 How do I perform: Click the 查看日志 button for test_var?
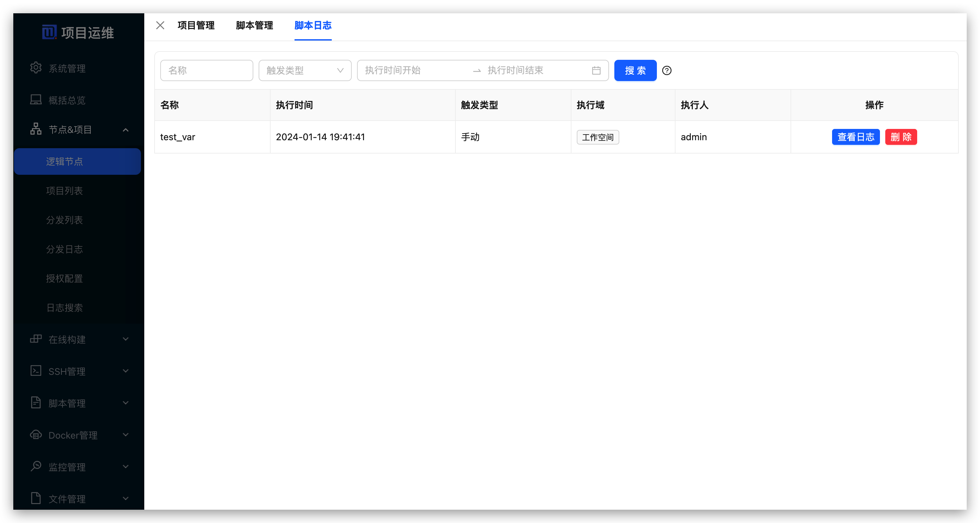coord(856,137)
